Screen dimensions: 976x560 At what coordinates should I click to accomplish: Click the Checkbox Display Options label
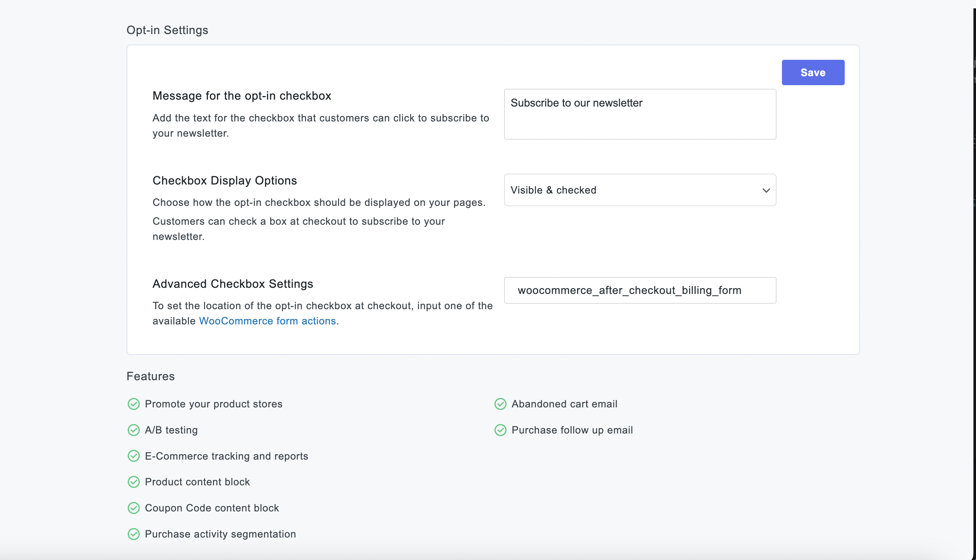tap(225, 181)
